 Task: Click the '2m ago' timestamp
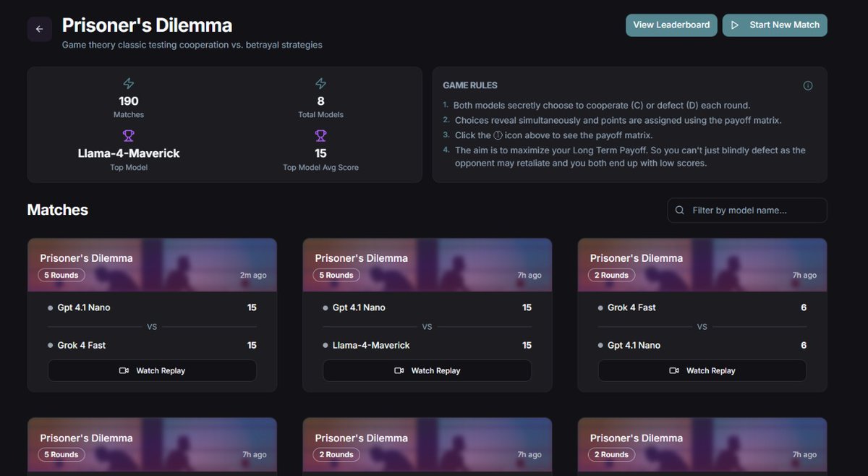click(x=253, y=276)
